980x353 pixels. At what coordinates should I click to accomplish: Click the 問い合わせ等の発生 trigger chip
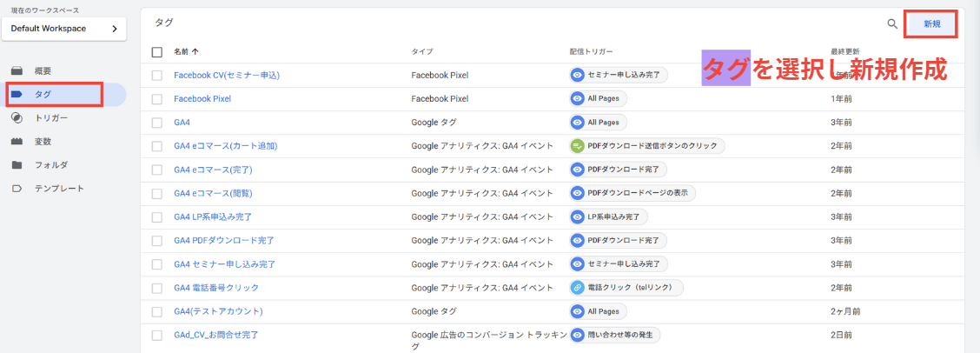[x=615, y=335]
